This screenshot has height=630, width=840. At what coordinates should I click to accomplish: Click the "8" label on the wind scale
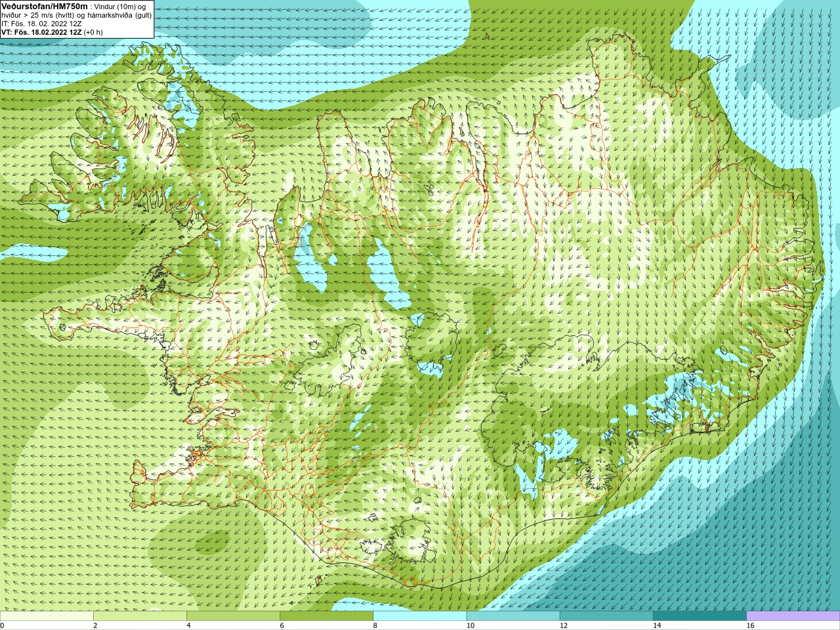coord(375,625)
